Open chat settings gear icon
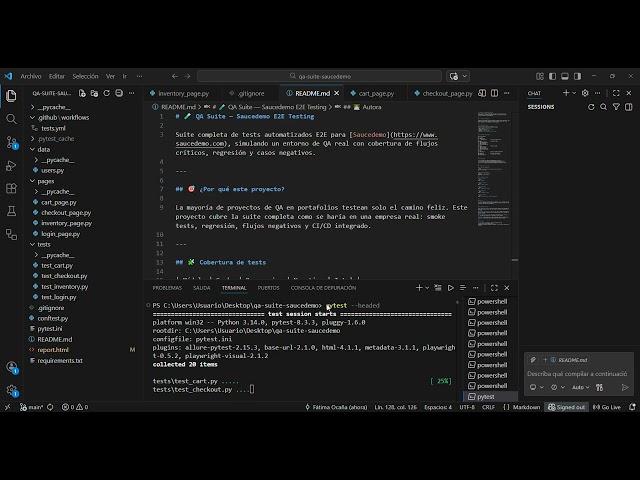 [x=585, y=93]
